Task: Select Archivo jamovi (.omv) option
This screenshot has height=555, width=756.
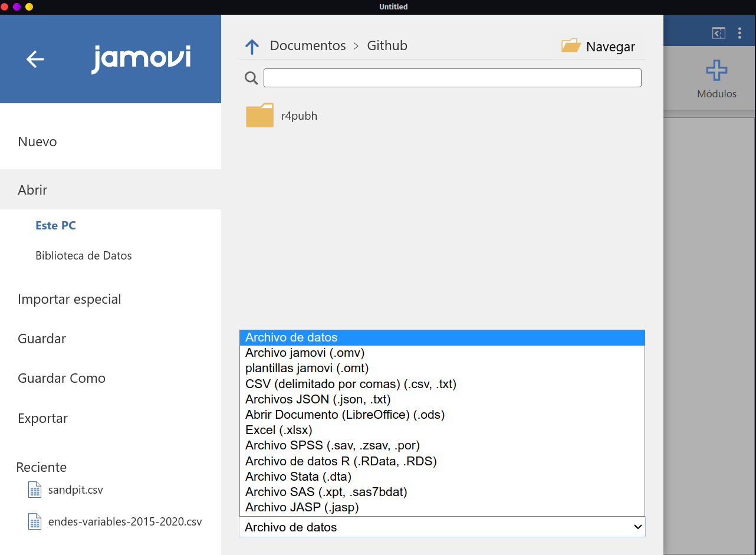Action: coord(442,353)
